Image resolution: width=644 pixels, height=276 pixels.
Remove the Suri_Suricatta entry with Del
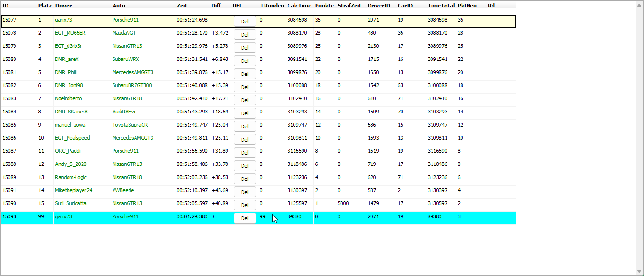tap(244, 205)
